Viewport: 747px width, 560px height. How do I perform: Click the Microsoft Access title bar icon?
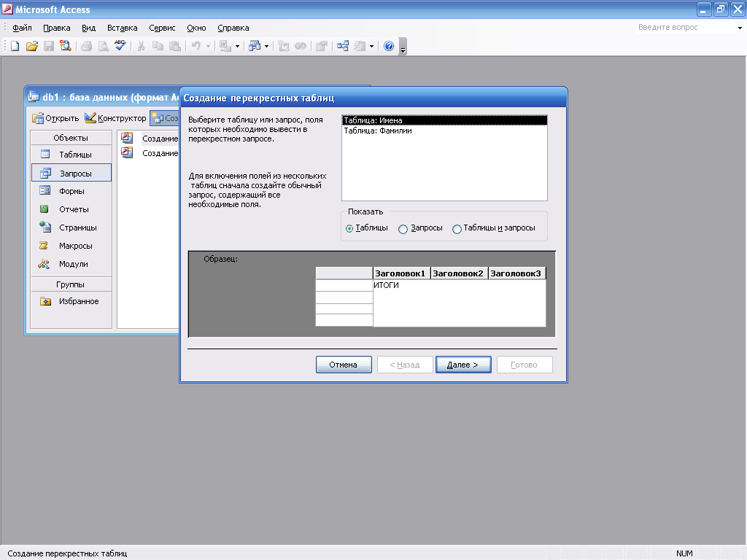pos(7,9)
